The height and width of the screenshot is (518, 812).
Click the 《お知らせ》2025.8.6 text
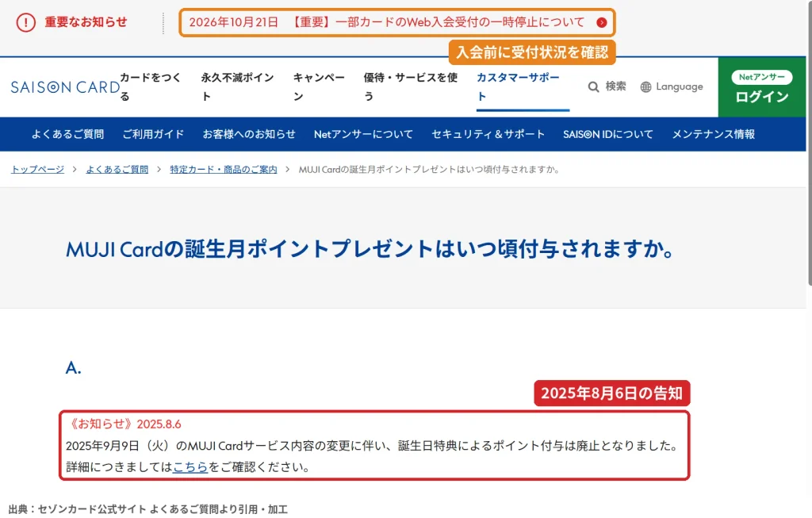124,424
